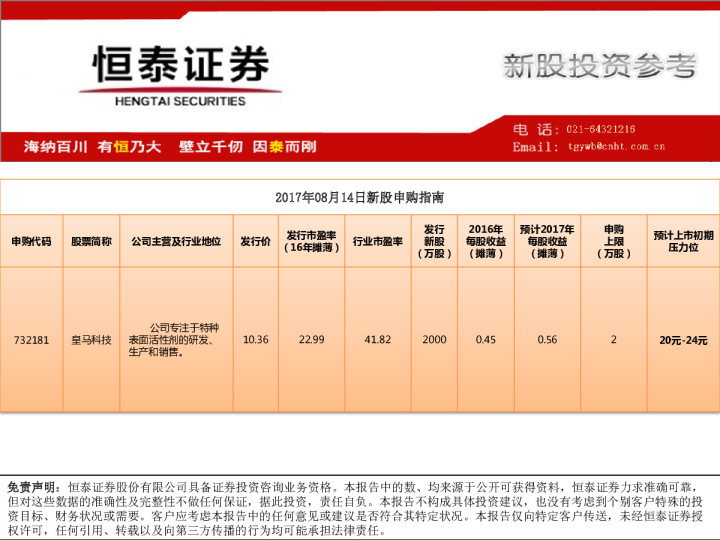
Task: Select subscription limit cell 2
Action: click(x=614, y=340)
